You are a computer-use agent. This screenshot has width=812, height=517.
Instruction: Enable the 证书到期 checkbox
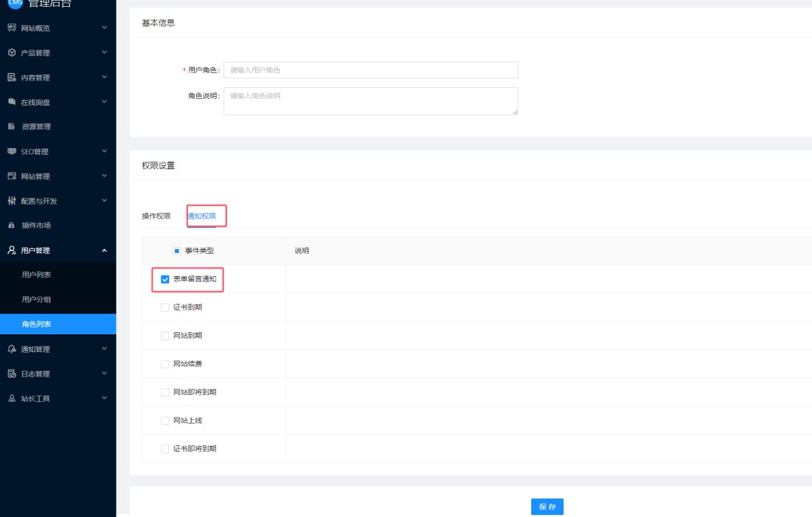165,307
